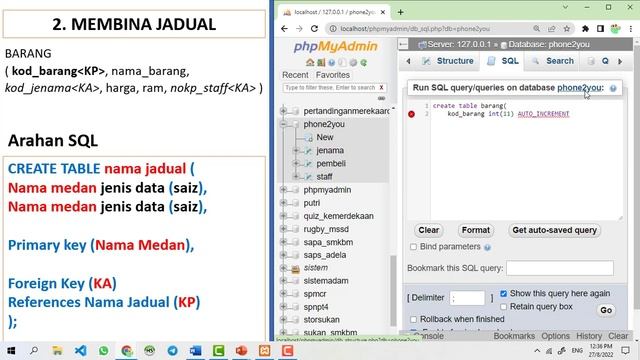
Task: Expand sistemadam database node
Action: 283,280
